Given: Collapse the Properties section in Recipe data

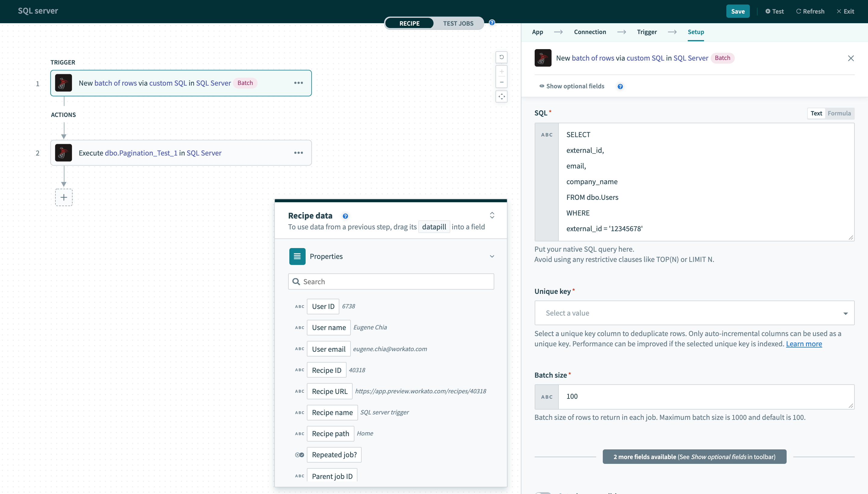Looking at the screenshot, I should [492, 256].
